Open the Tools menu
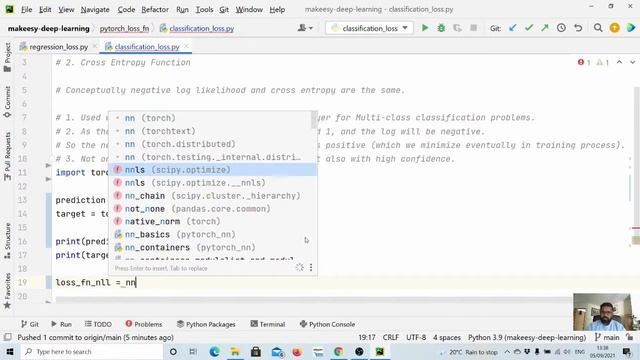The image size is (640, 360). point(204,9)
